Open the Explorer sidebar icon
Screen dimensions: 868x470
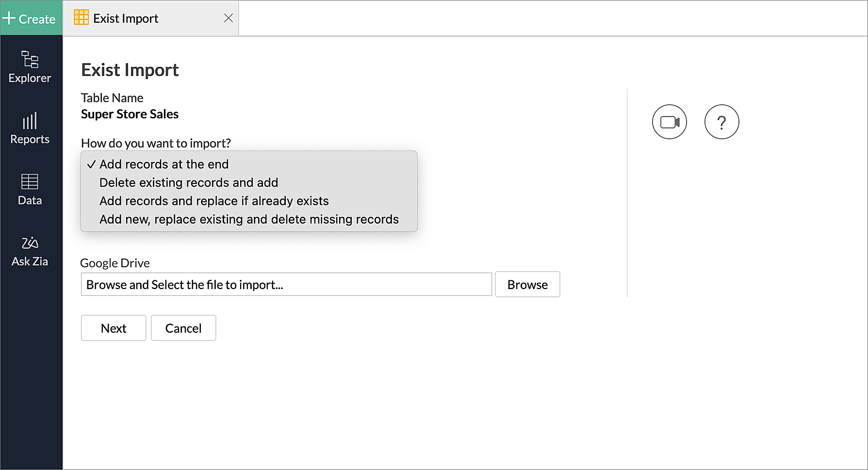[30, 67]
